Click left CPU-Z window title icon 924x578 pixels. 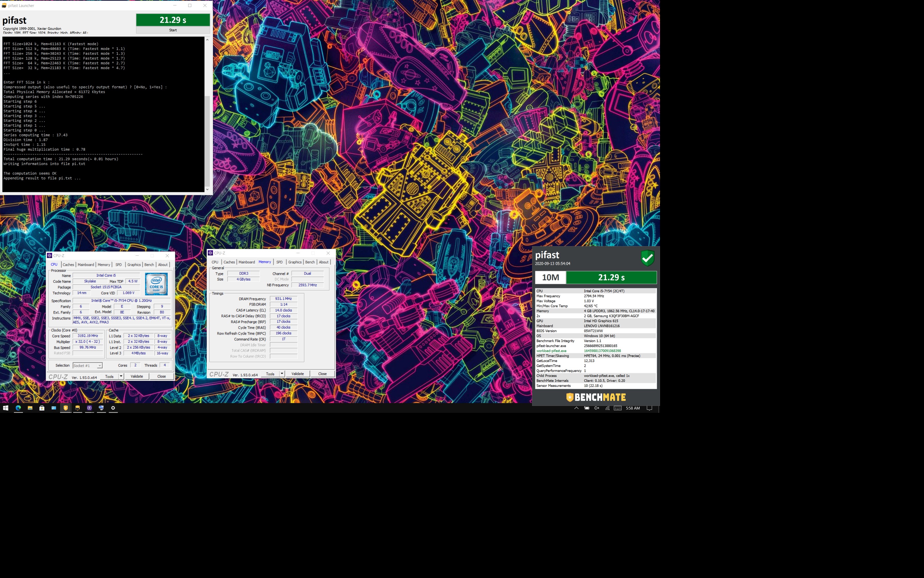coord(50,255)
